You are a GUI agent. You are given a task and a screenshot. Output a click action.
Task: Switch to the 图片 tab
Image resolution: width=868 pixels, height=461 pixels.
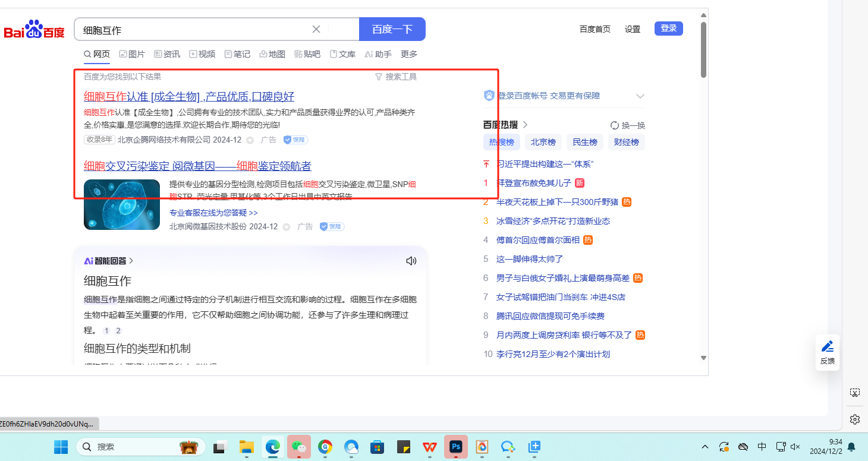tap(132, 54)
